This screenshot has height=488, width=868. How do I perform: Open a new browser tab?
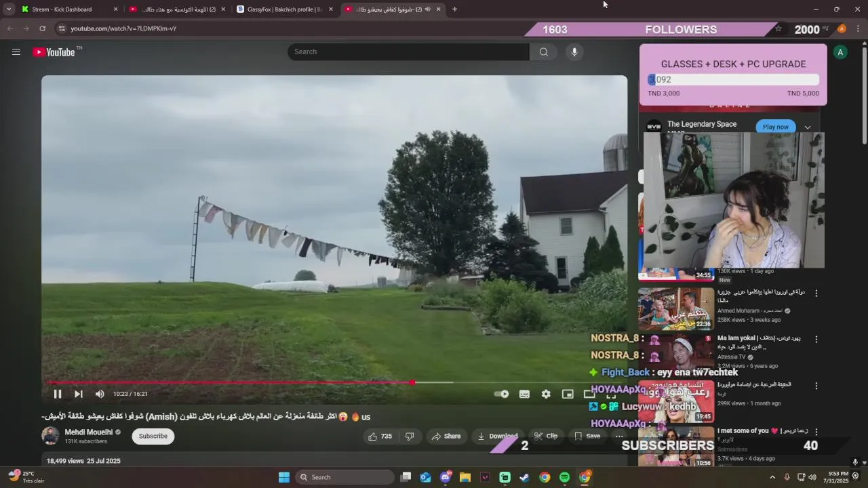click(454, 9)
